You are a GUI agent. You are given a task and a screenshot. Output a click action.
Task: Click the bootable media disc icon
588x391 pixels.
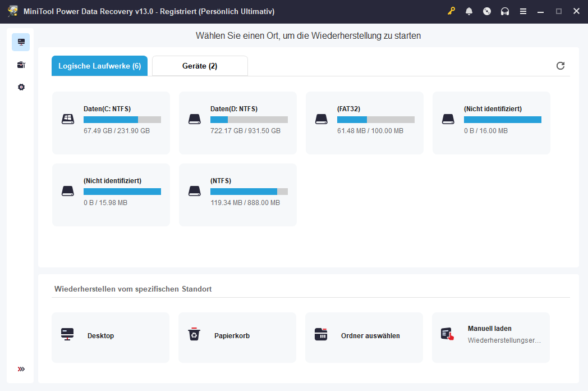click(487, 11)
